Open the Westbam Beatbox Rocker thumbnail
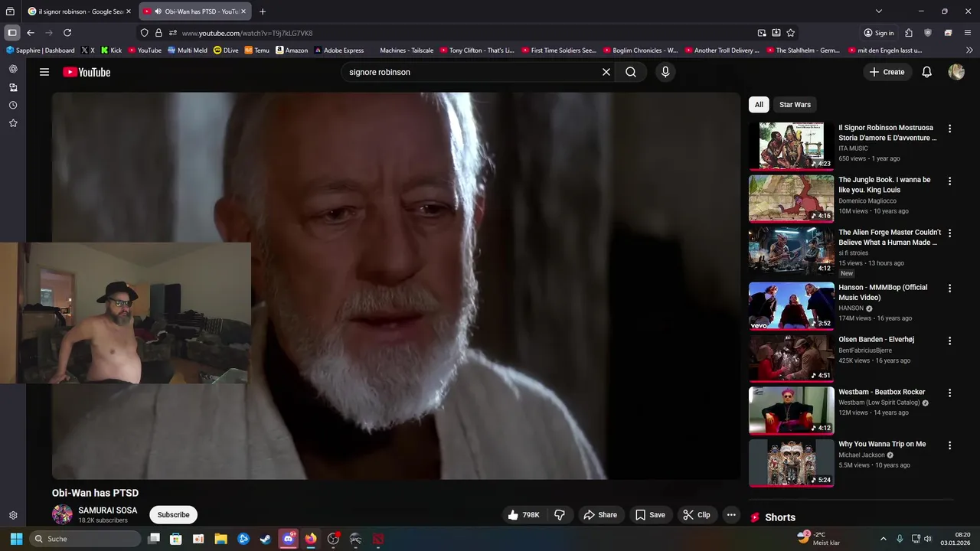 click(x=792, y=410)
